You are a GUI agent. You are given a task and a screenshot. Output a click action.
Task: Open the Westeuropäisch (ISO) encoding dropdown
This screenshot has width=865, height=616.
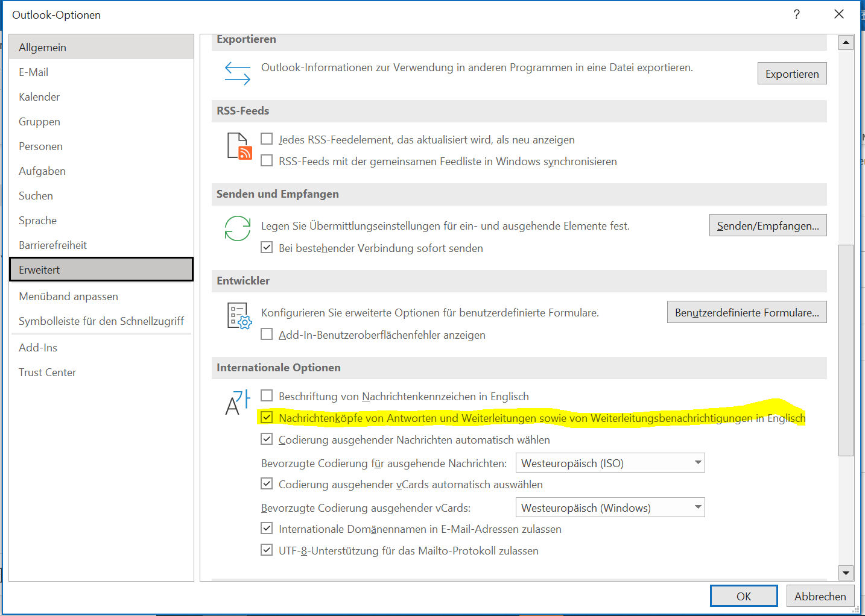[x=610, y=463]
